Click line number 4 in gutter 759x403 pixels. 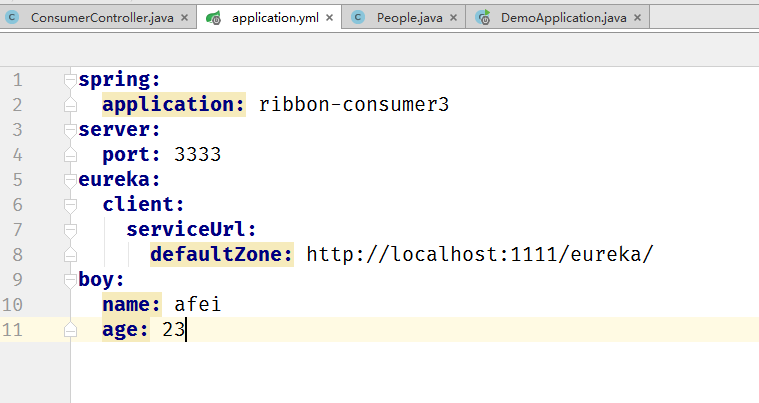[x=17, y=155]
